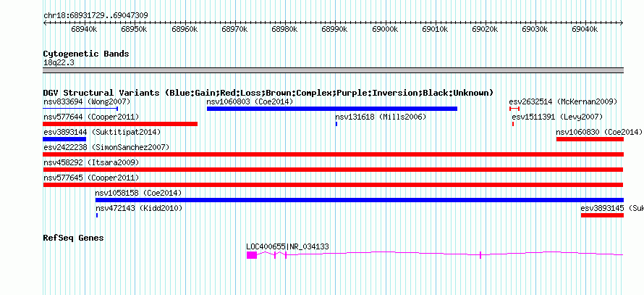Click the nsv577645 (Cooper2011) label
Screen dimensions: 644x295
[x=91, y=178]
